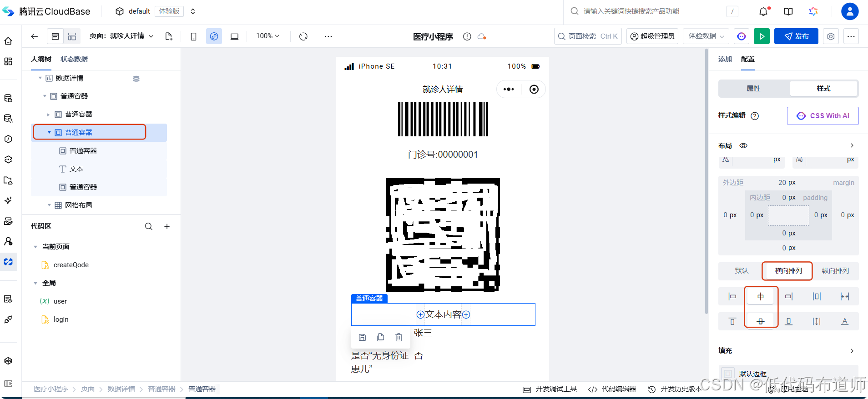
Task: Toggle layout visibility eye icon
Action: pyautogui.click(x=743, y=146)
